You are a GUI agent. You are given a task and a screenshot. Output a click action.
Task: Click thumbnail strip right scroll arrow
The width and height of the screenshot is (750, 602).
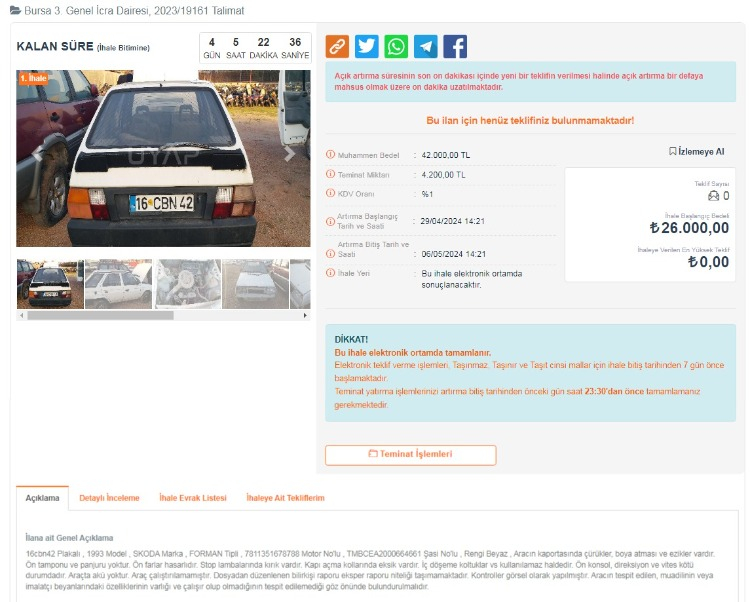pos(305,316)
